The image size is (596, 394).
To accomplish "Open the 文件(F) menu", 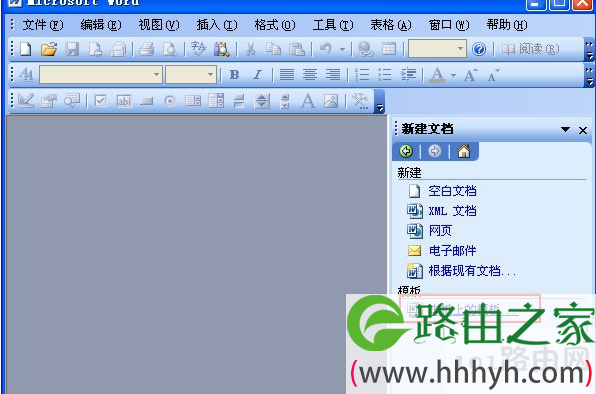I will (x=43, y=25).
